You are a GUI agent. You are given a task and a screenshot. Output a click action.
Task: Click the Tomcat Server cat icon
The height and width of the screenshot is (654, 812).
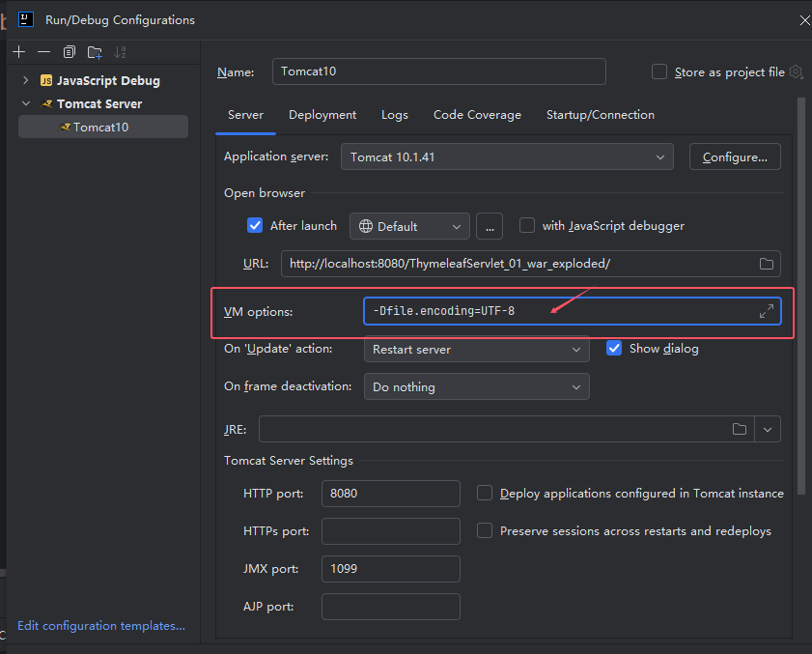tap(46, 103)
